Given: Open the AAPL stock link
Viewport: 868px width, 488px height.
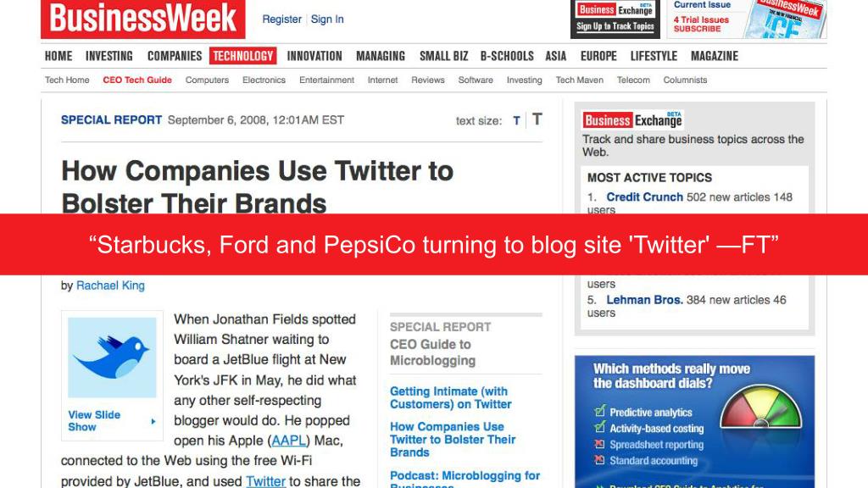Looking at the screenshot, I should click(x=289, y=441).
